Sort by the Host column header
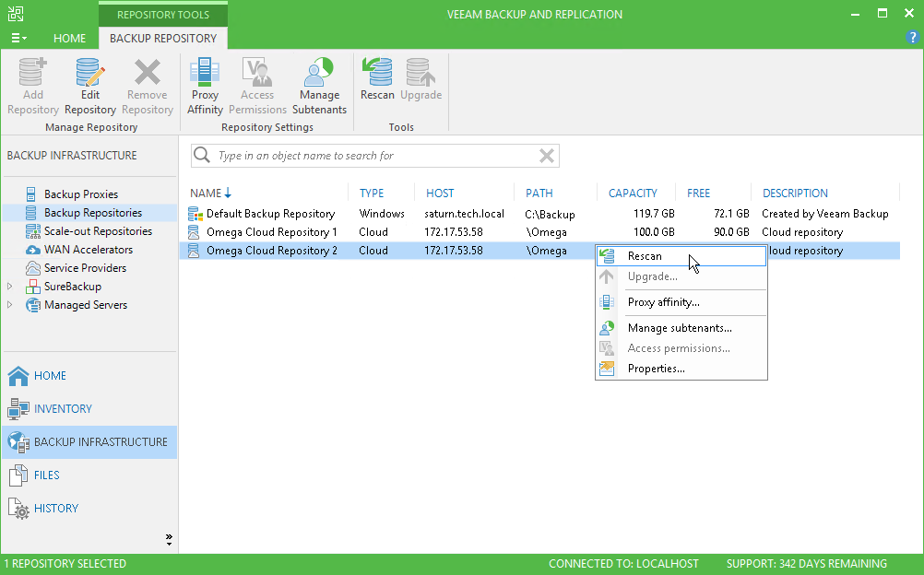This screenshot has width=924, height=575. pyautogui.click(x=440, y=194)
